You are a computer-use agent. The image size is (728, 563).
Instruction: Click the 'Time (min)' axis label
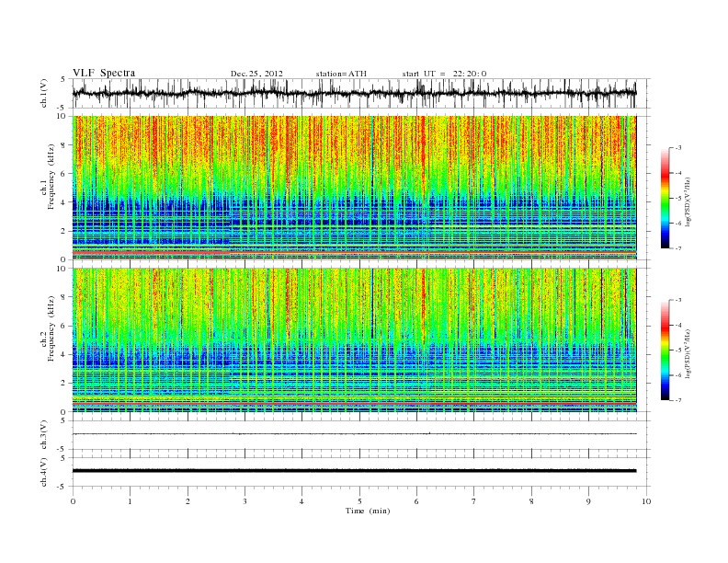[x=368, y=511]
